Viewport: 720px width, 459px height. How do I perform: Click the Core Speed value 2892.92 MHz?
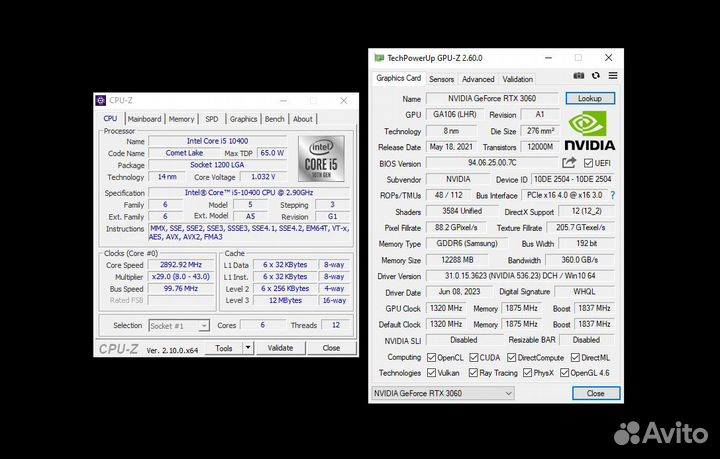(x=181, y=265)
